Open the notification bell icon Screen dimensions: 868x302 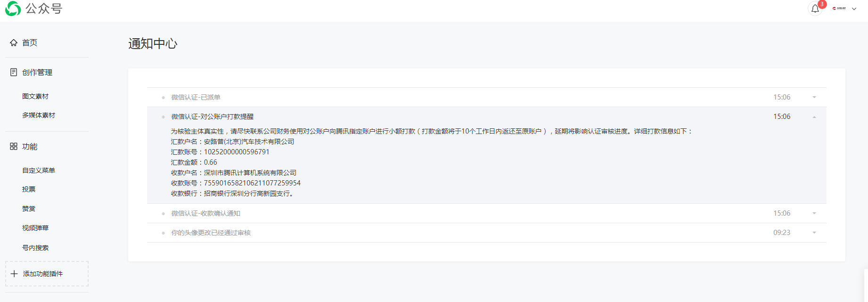815,8
